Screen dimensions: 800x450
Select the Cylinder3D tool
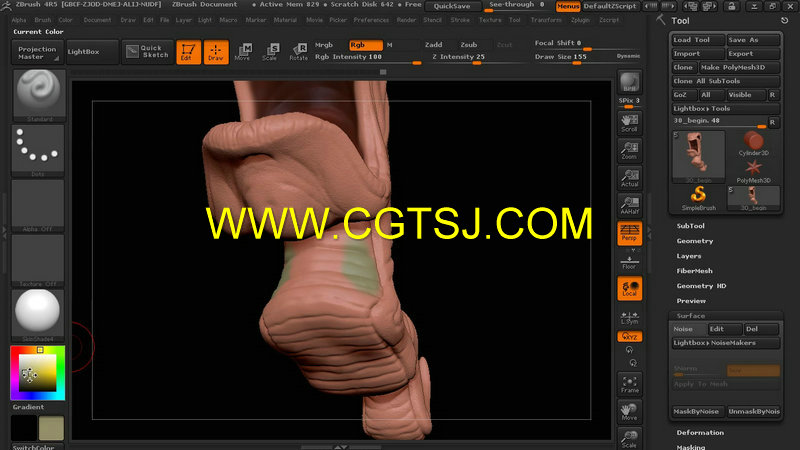click(x=753, y=144)
